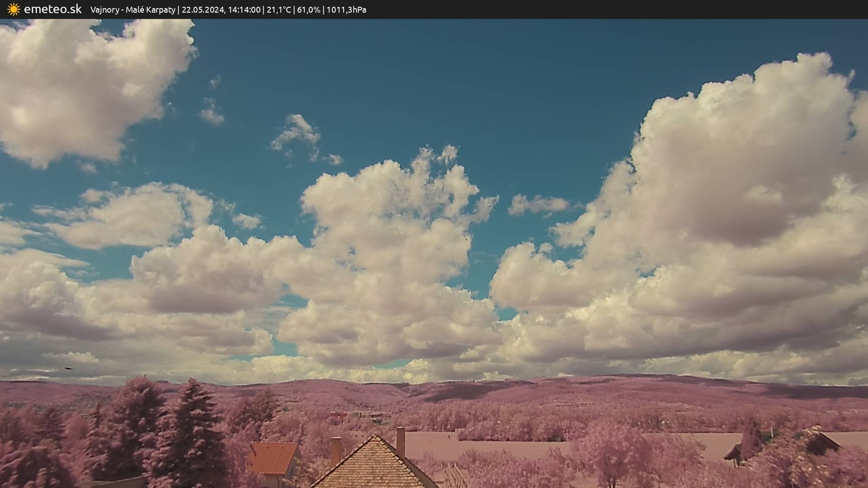Click the 21,1°C temperature reading

278,9
